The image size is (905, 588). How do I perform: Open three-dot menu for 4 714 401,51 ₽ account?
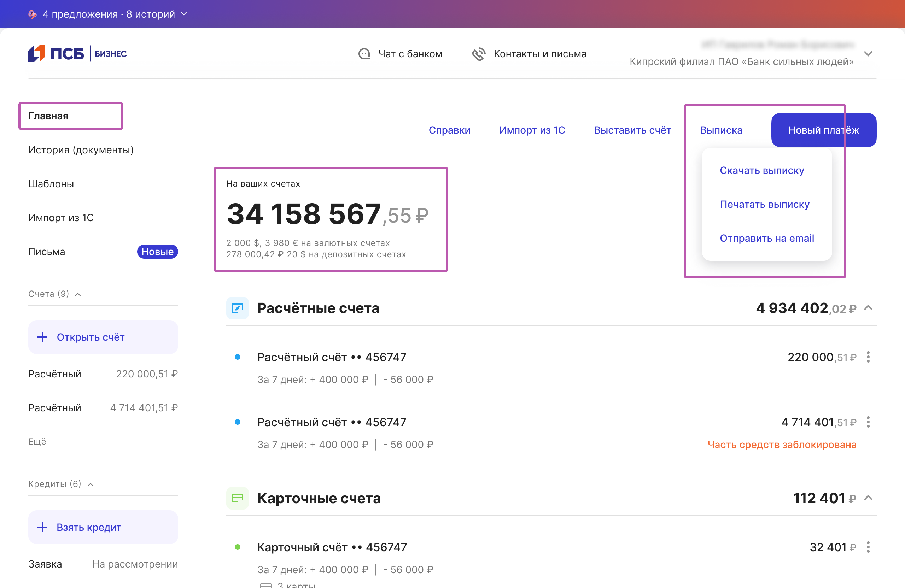click(868, 422)
